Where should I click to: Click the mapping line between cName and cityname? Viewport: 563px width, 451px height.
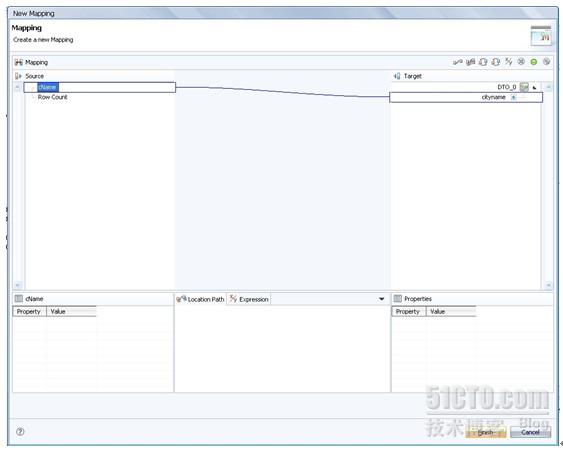point(282,92)
